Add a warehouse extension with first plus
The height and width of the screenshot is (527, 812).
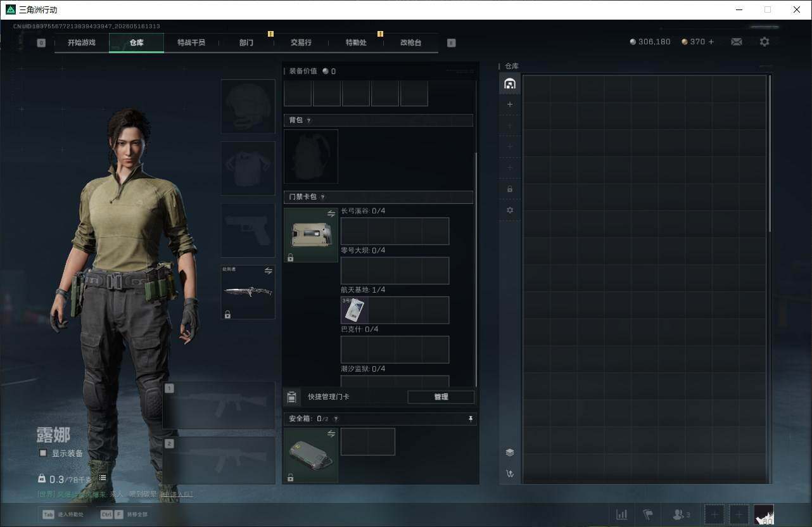[x=510, y=105]
